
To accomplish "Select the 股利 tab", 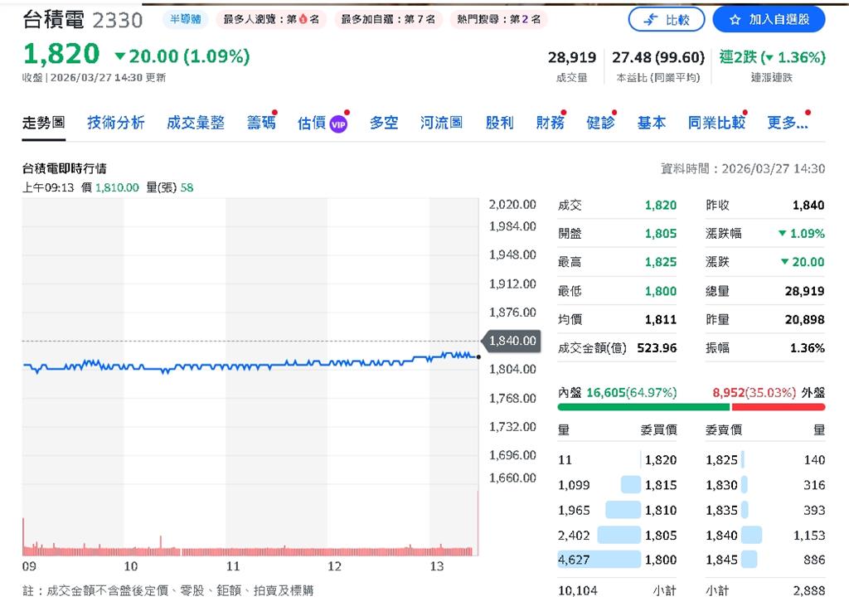I will (499, 121).
